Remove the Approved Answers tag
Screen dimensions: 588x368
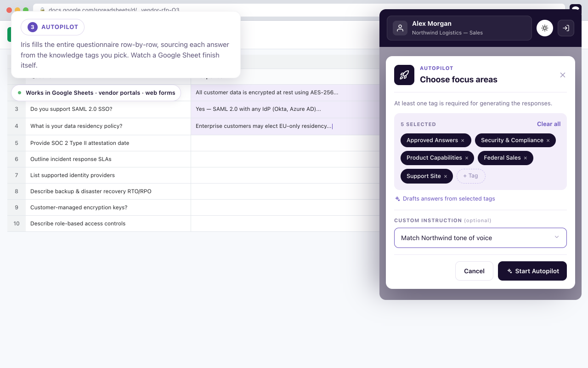tap(463, 140)
